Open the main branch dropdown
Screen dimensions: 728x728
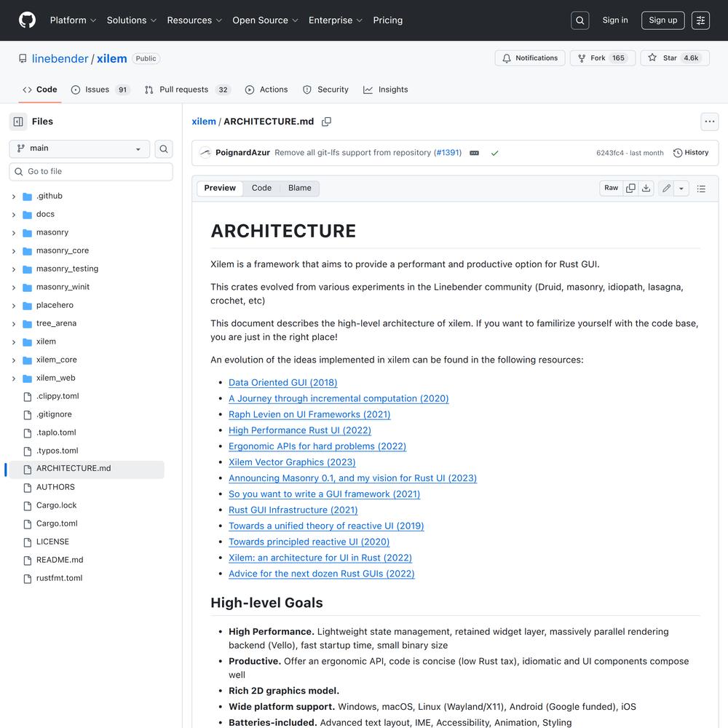(79, 149)
